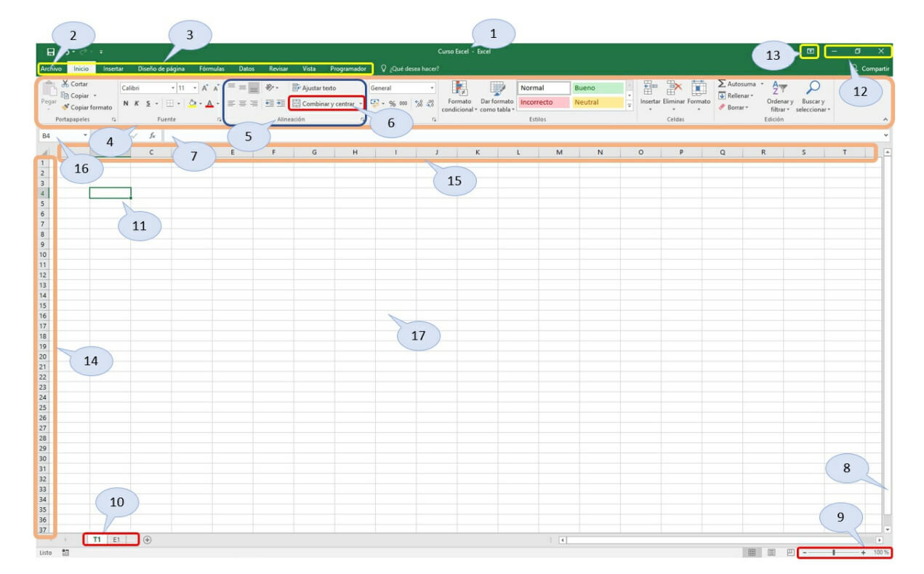
Task: Open the Calibri font dropdown
Action: (x=172, y=87)
